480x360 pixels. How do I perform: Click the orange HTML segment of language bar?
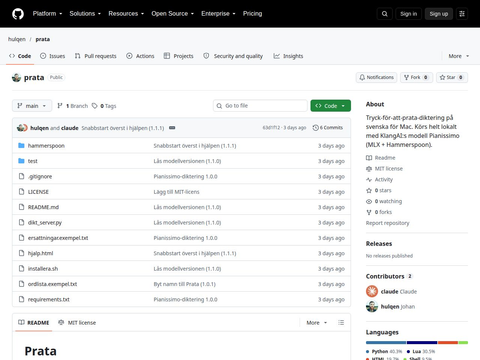tap(448, 343)
